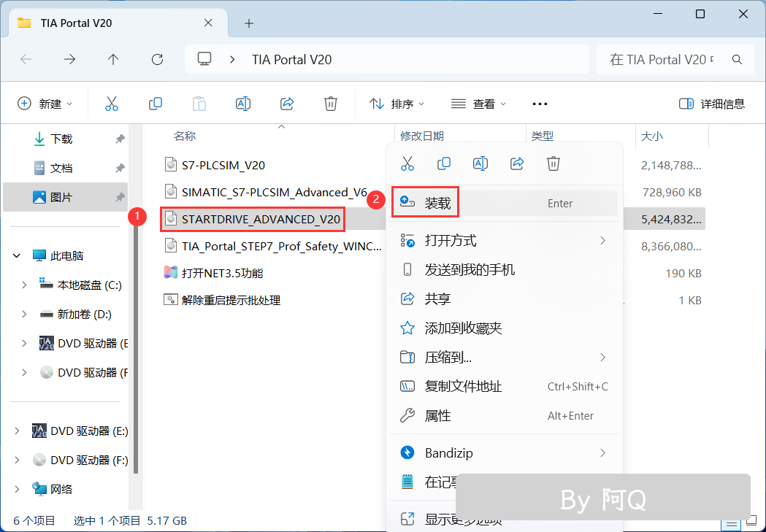This screenshot has height=532, width=766.
Task: Click the TIA Portal V20 breadcrumb in the address bar
Action: 291,60
